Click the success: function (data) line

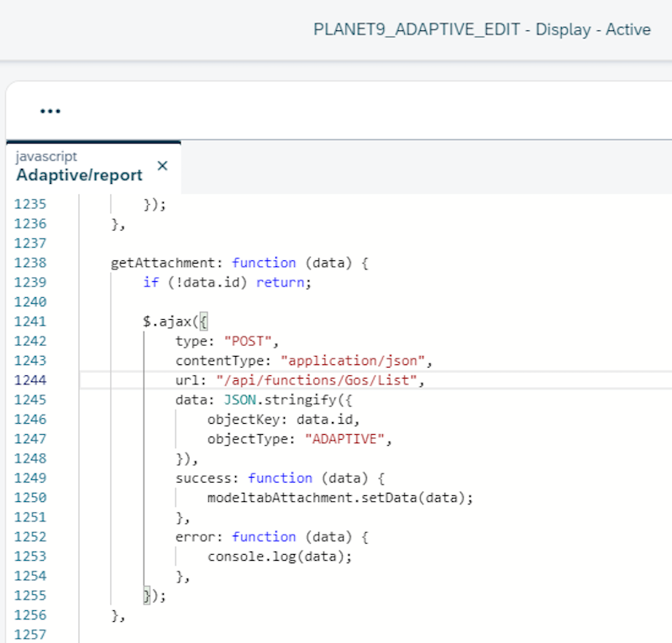[281, 478]
